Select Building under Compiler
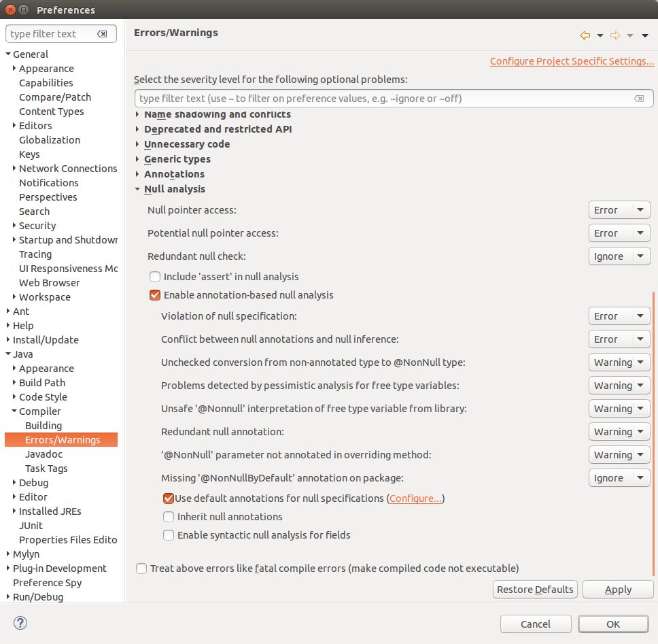 44,426
